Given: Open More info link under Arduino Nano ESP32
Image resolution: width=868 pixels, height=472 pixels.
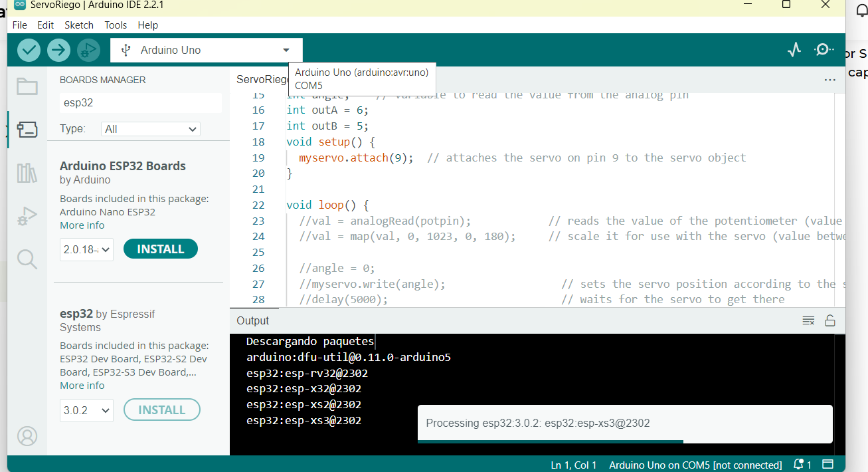Looking at the screenshot, I should coord(82,225).
